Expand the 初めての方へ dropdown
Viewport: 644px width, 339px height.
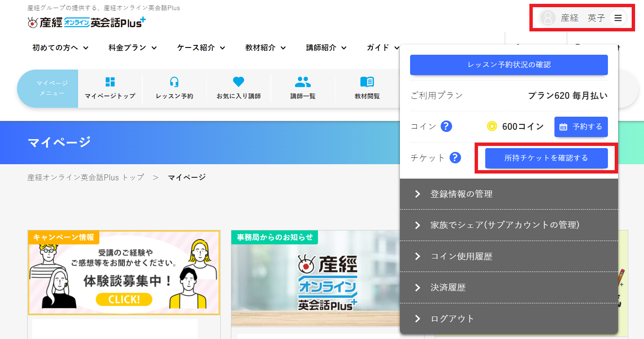point(61,48)
